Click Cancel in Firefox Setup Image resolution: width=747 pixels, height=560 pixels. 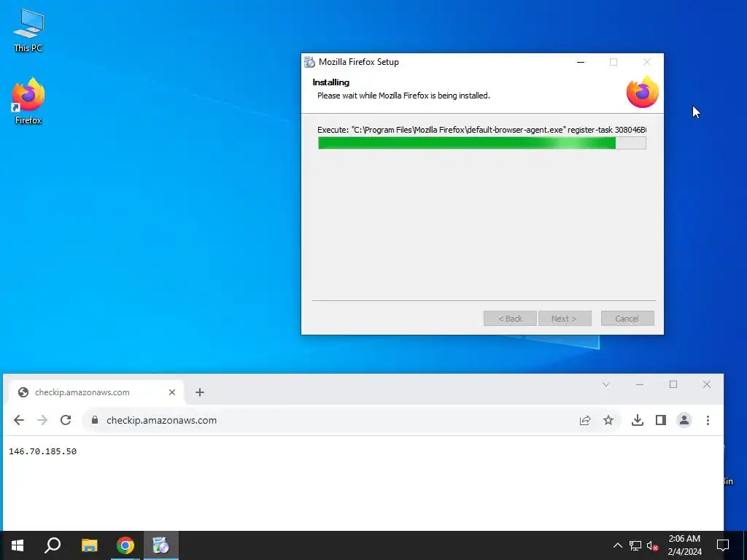coord(627,319)
